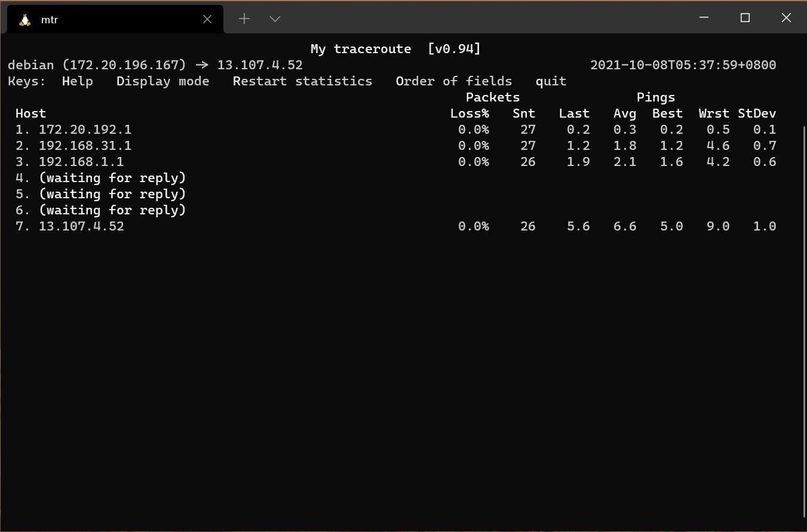Click the Help key label
Image resolution: width=807 pixels, height=532 pixels.
[77, 81]
